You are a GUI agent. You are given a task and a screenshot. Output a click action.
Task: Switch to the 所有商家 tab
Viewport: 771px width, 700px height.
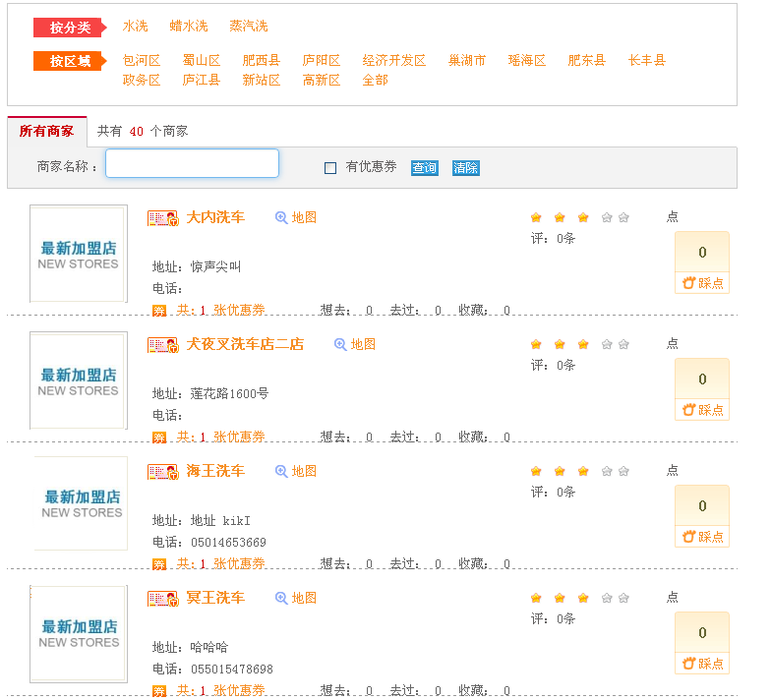click(x=46, y=131)
